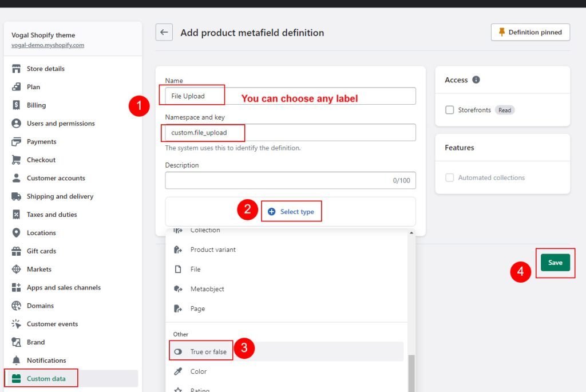Tick the Automated collections checkbox
The height and width of the screenshot is (392, 586).
pos(450,177)
